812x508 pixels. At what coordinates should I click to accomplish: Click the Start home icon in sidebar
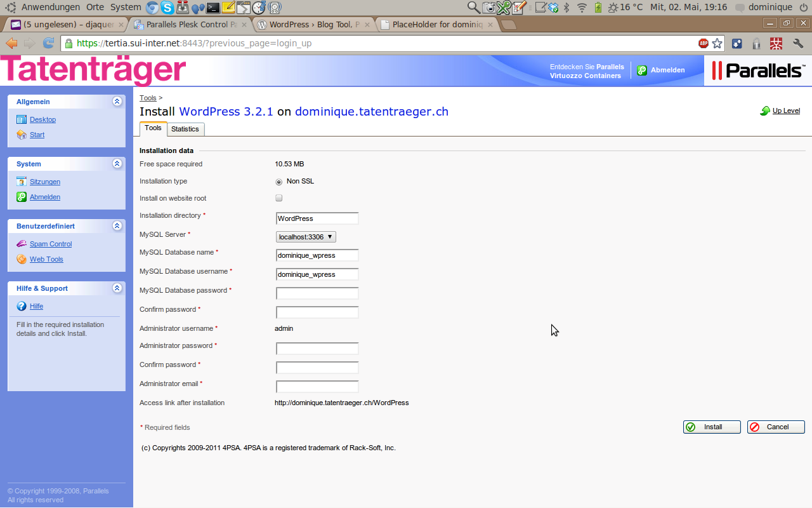(22, 135)
